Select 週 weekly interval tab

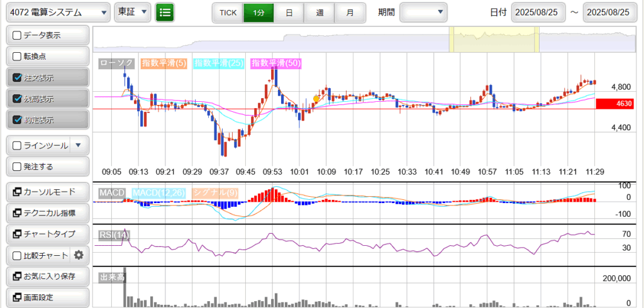(x=319, y=13)
